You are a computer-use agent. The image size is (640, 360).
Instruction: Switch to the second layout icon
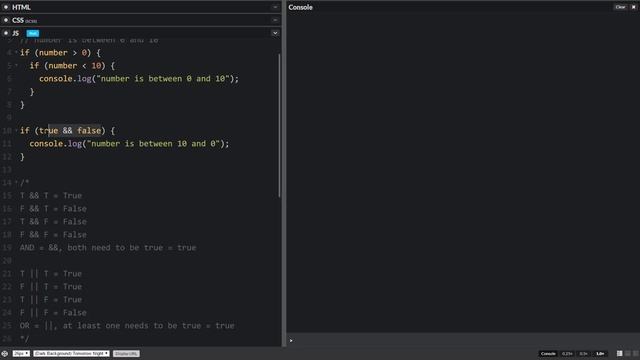tap(628, 353)
